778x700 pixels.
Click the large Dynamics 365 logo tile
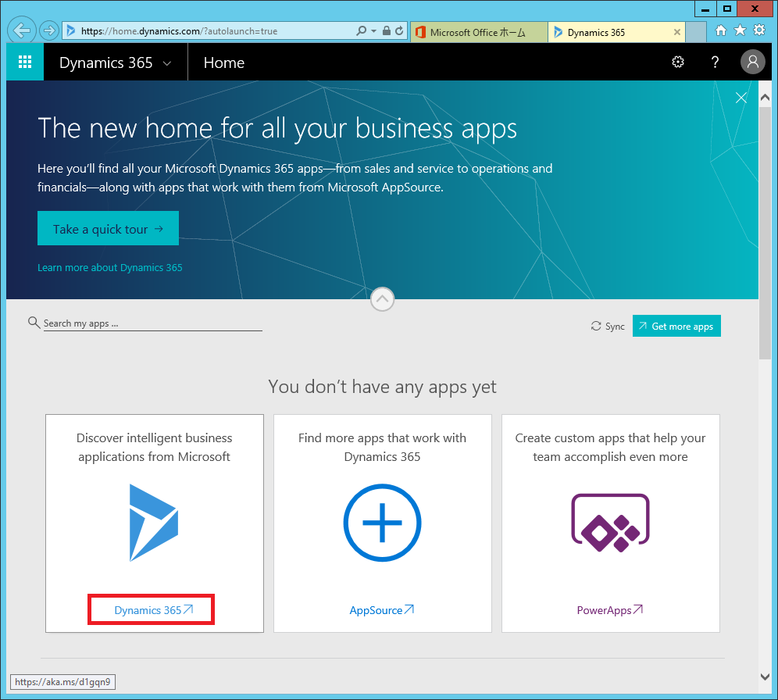154,523
